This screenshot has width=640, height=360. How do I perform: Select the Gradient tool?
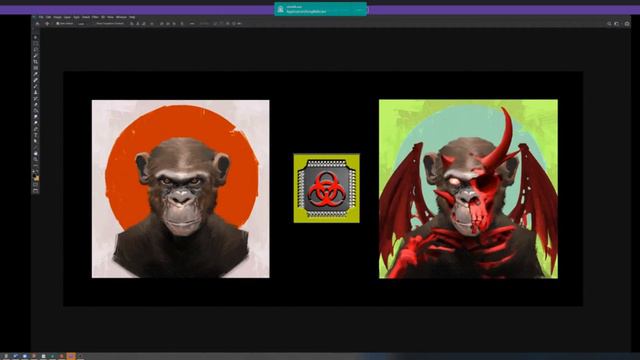pos(36,110)
